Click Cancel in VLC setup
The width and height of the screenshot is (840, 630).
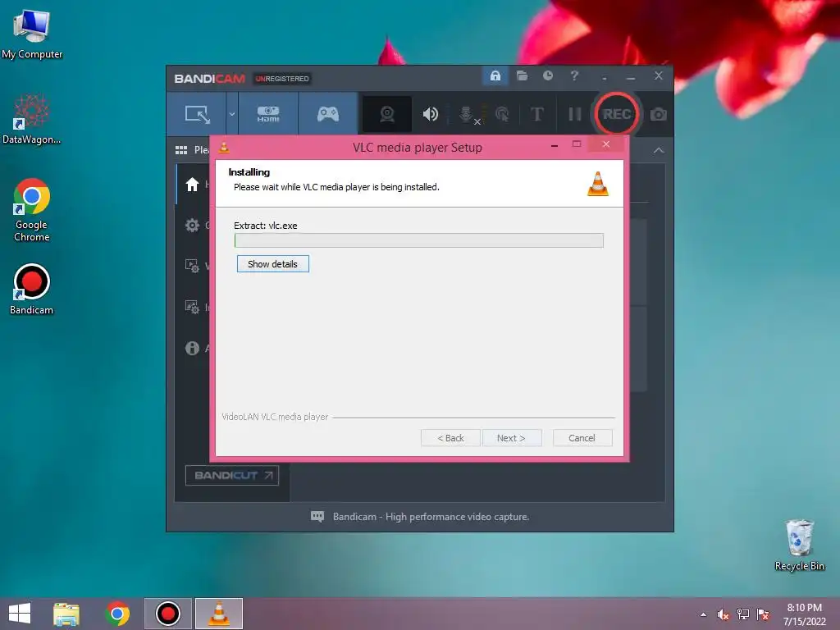[582, 438]
